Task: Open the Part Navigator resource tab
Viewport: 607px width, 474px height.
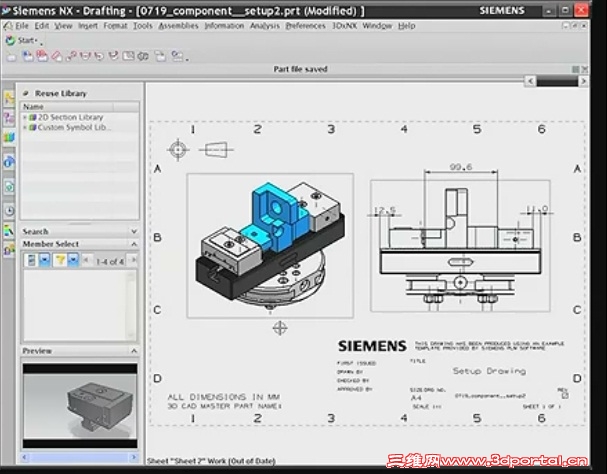Action: tap(9, 118)
